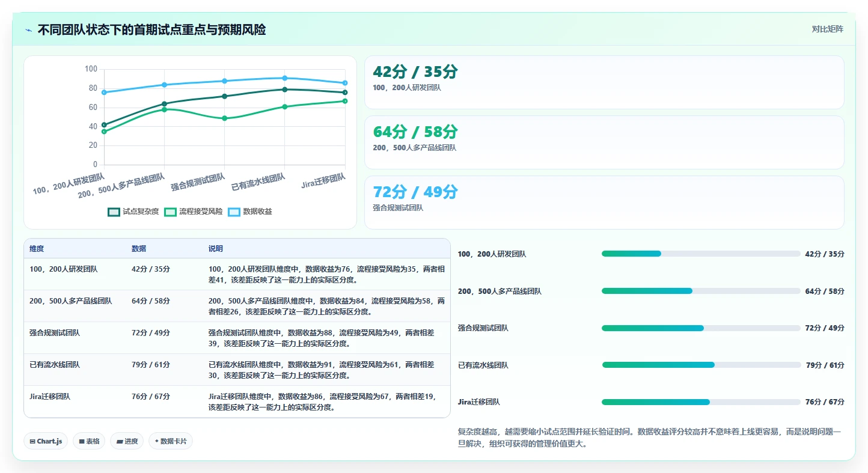Viewport: 868px width, 473px height.
Task: Toggle the 数据收益 legend item
Action: click(250, 212)
